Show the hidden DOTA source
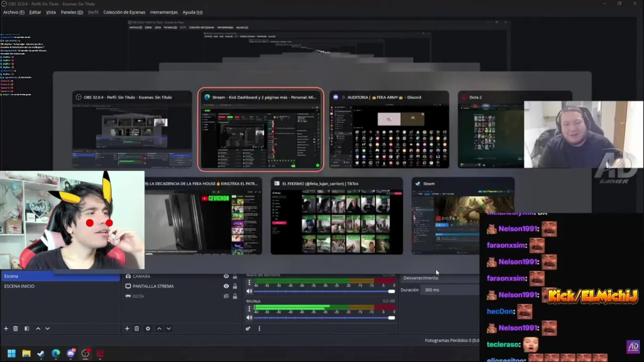 (x=226, y=296)
